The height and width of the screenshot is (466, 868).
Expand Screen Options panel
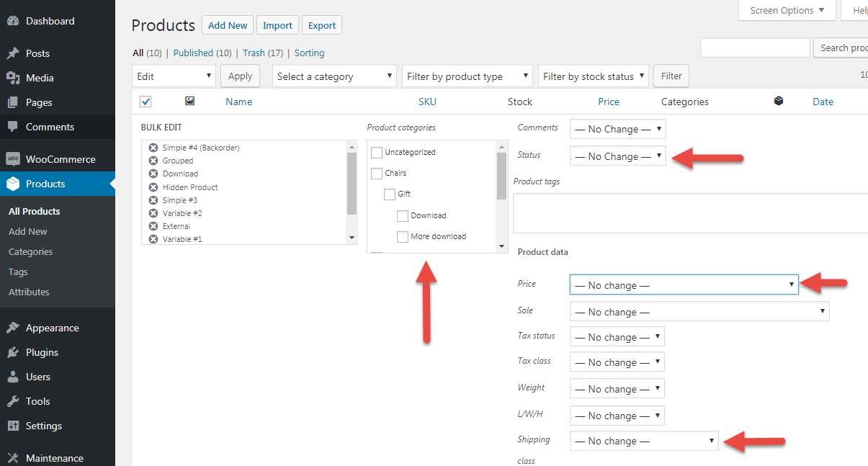pos(787,10)
